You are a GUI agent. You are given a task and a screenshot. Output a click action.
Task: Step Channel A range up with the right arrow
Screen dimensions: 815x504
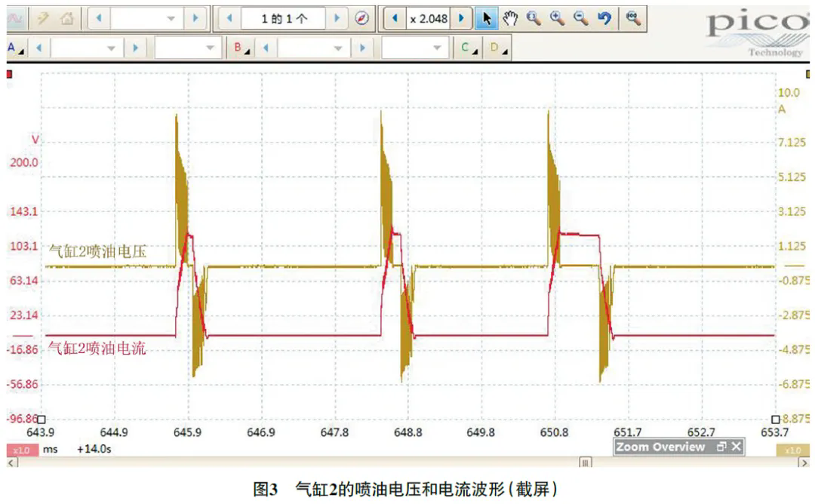[136, 48]
